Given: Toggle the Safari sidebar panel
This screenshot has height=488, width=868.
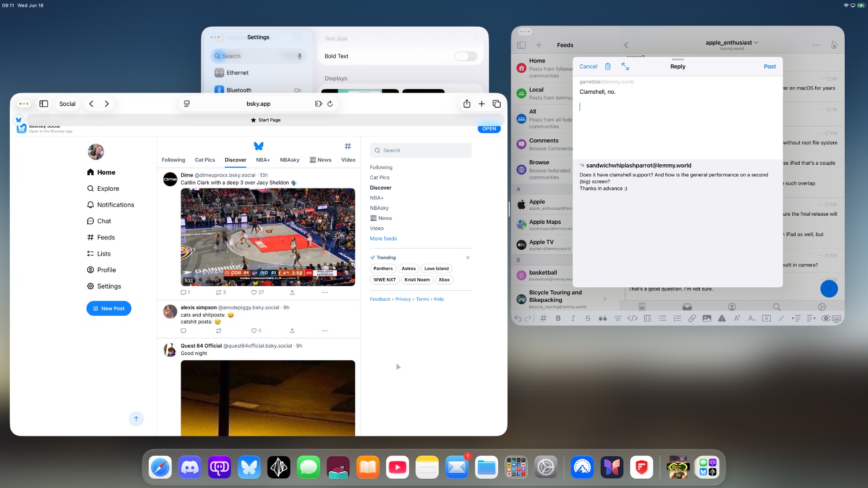Looking at the screenshot, I should (43, 103).
